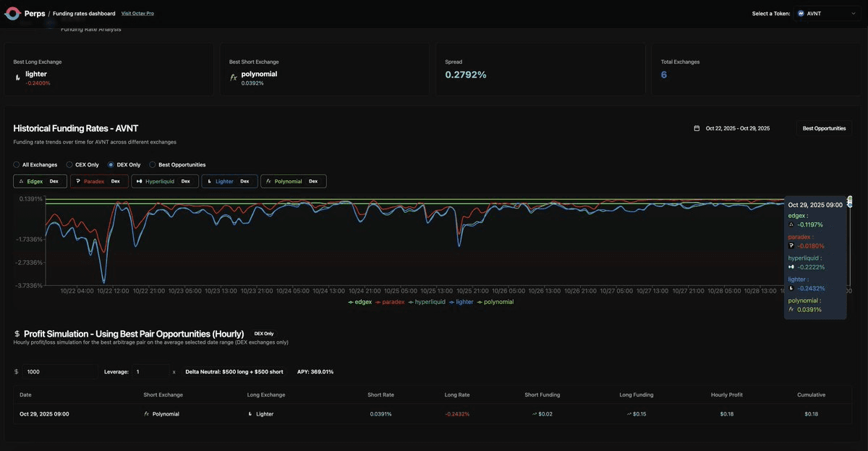Screen dimensions: 868x451
Task: Click the Perps logo icon
Action: (12, 12)
